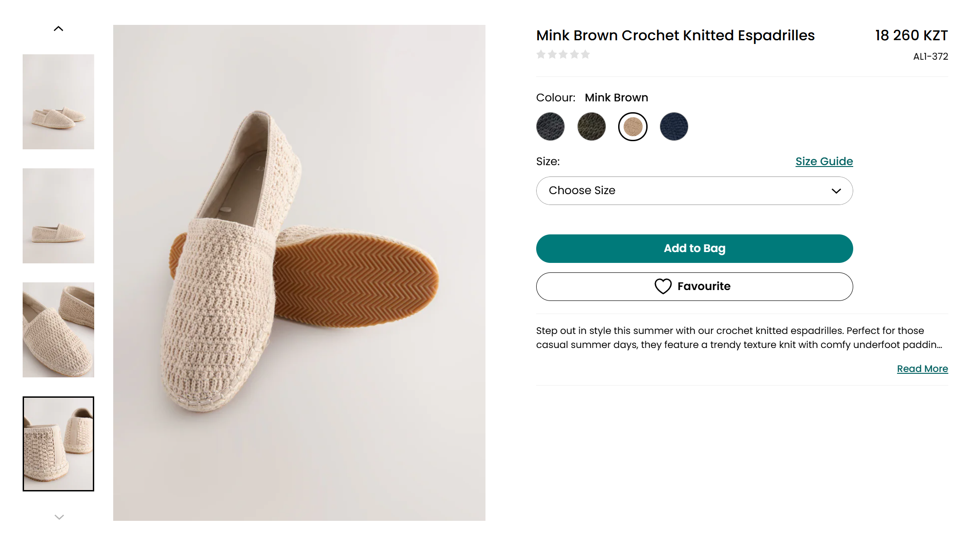Click the star rating under product title
Image resolution: width=980 pixels, height=543 pixels.
point(563,55)
